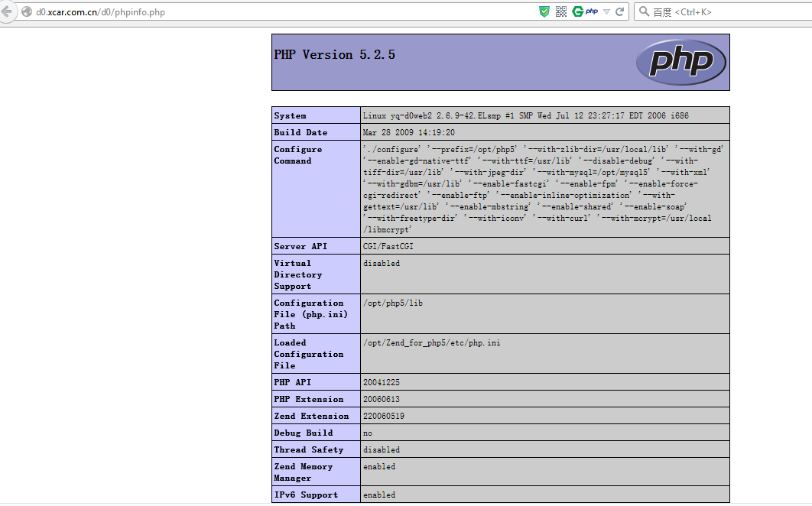Screen dimensions: 812x506
Task: Click the PHP logo image
Action: pyautogui.click(x=681, y=62)
